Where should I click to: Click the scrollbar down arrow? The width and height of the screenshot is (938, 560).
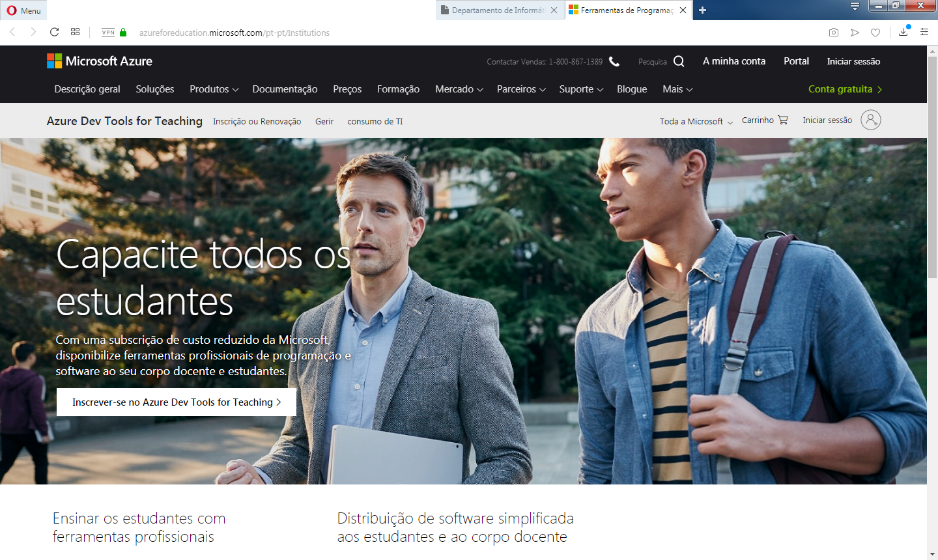932,554
